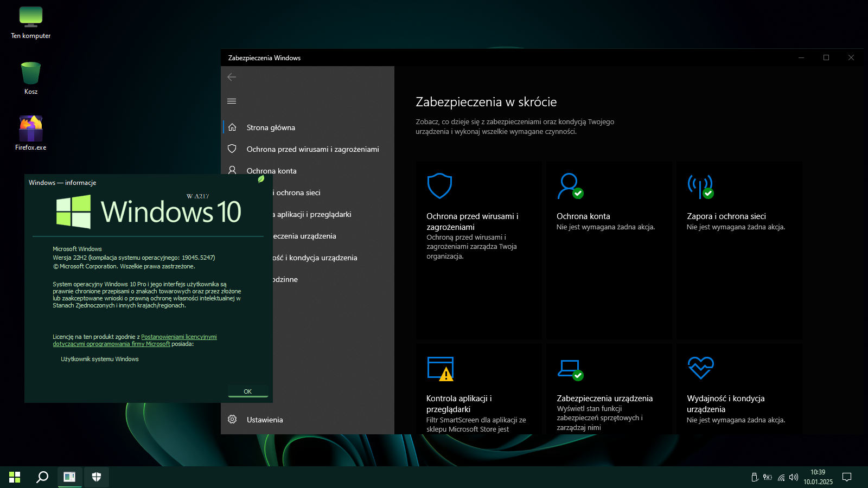Open the Ochrona konta tile icon

coord(570,186)
